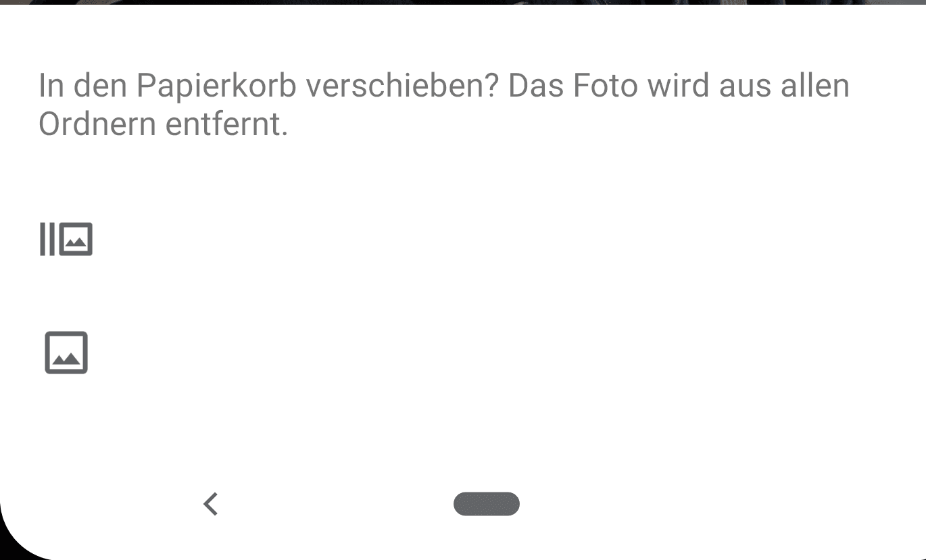Tap the single photo icon
The width and height of the screenshot is (926, 560).
(66, 352)
